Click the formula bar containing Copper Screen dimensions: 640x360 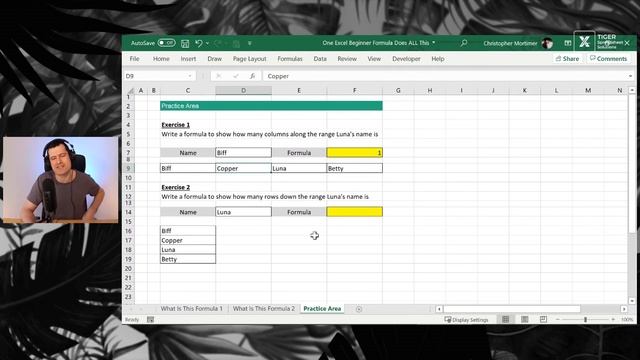click(445, 76)
